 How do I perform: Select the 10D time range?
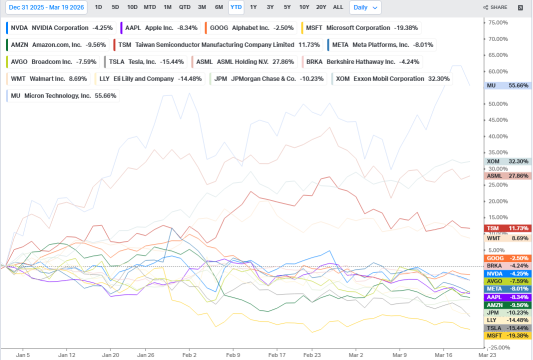click(x=132, y=7)
